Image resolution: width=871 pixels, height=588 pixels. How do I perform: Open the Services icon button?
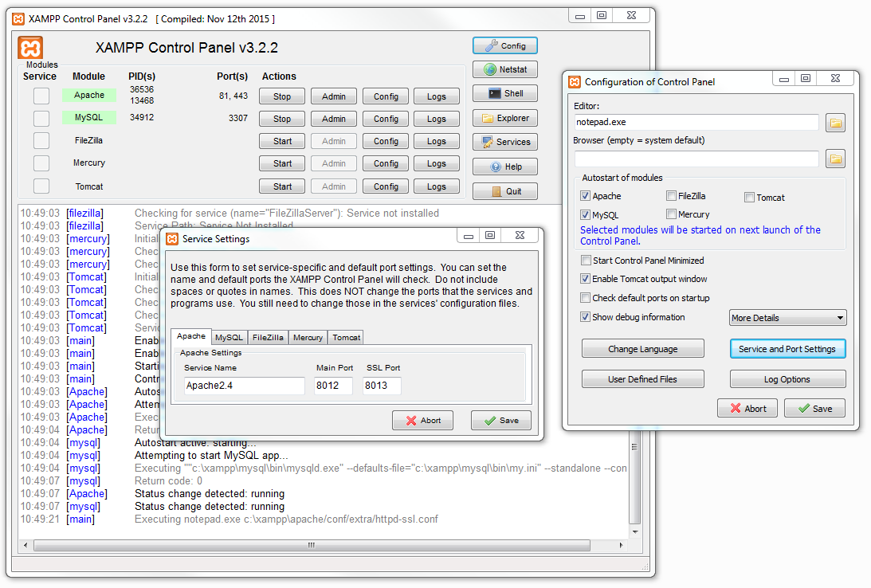(505, 142)
